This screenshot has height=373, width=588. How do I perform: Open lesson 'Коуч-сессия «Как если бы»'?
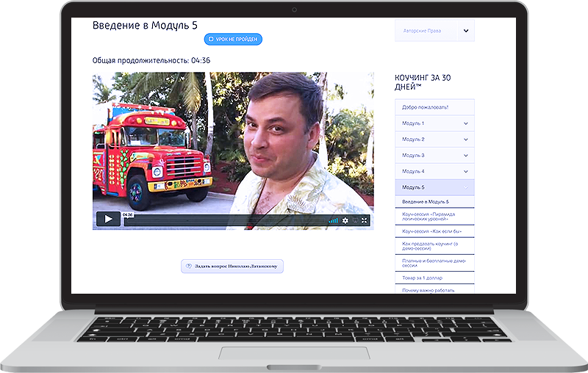pyautogui.click(x=432, y=231)
